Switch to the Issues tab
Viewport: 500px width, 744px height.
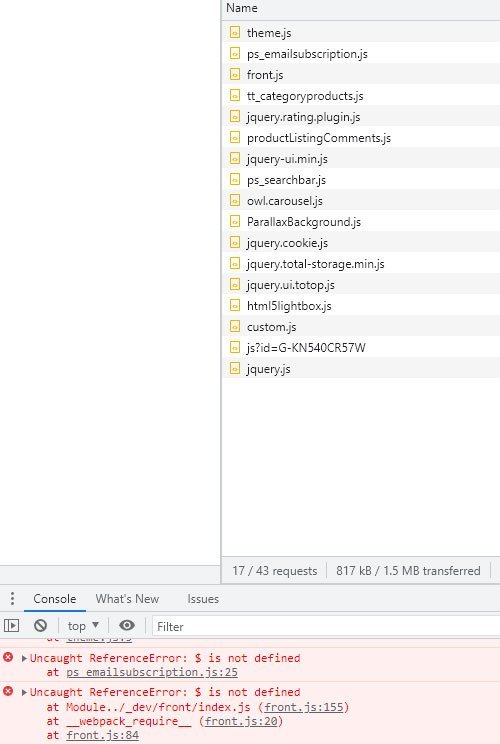[203, 599]
